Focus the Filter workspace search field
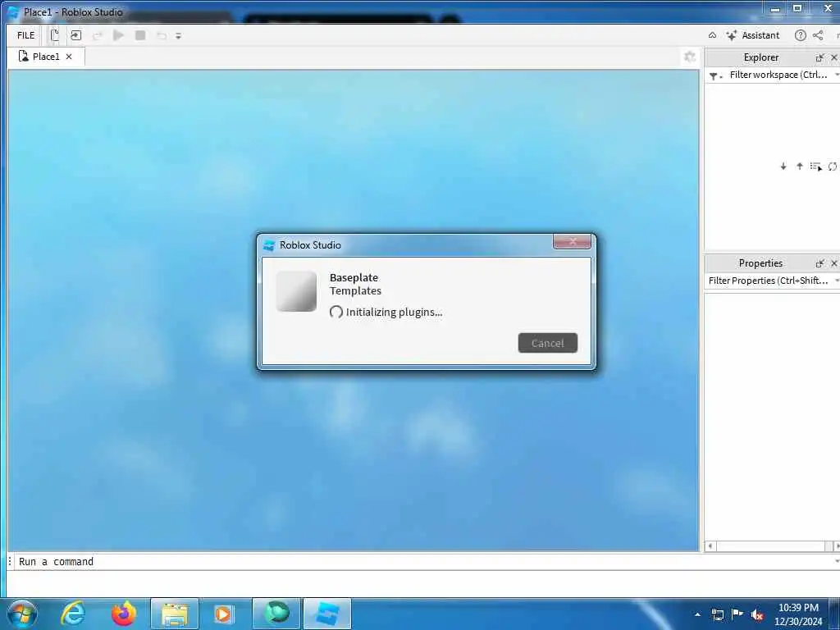Image resolution: width=840 pixels, height=630 pixels. pos(778,75)
